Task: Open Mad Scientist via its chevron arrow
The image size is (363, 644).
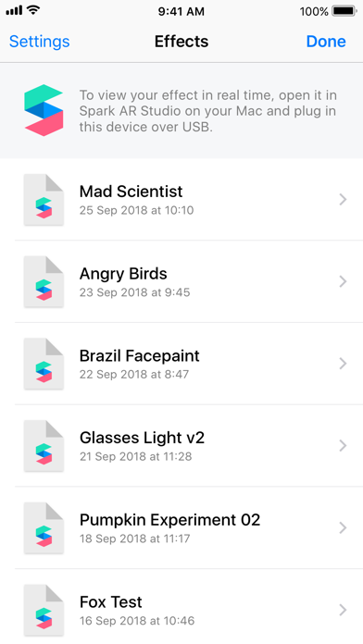Action: click(x=343, y=200)
